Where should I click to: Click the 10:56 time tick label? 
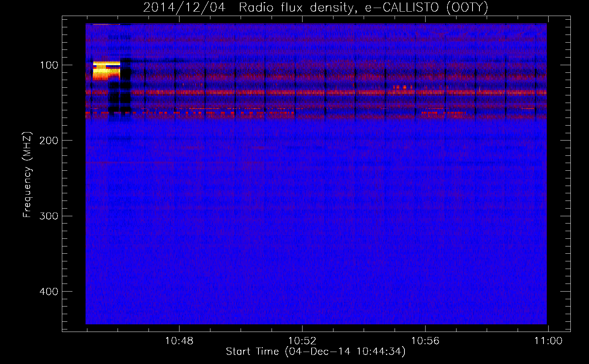pyautogui.click(x=425, y=341)
